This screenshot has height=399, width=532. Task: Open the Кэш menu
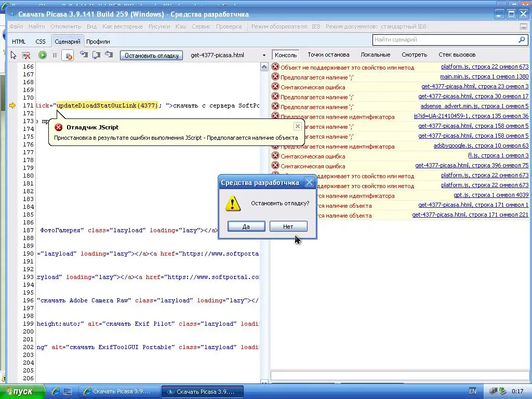[181, 26]
